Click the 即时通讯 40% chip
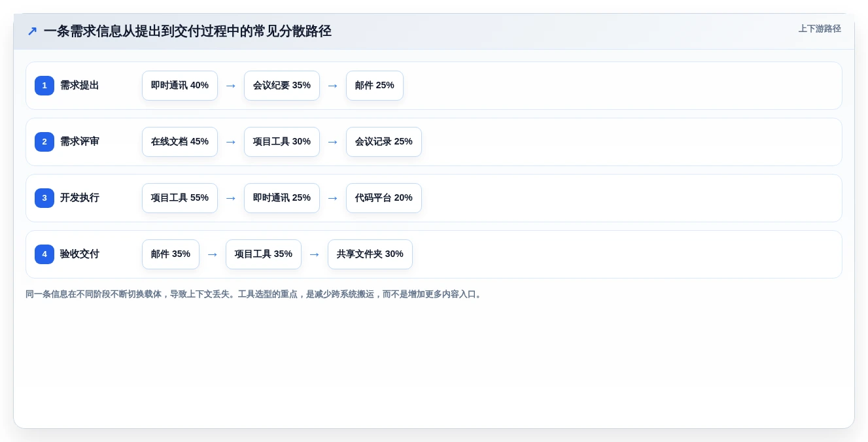868x442 pixels. pos(180,86)
